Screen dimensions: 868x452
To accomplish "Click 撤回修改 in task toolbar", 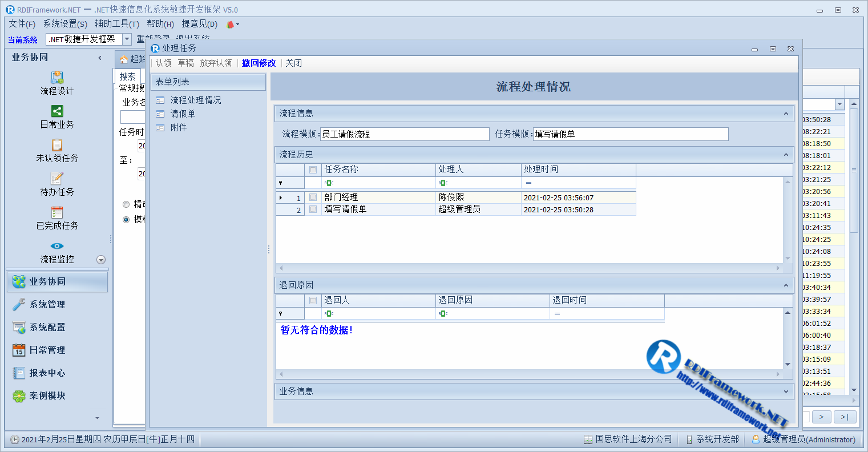I will point(259,63).
